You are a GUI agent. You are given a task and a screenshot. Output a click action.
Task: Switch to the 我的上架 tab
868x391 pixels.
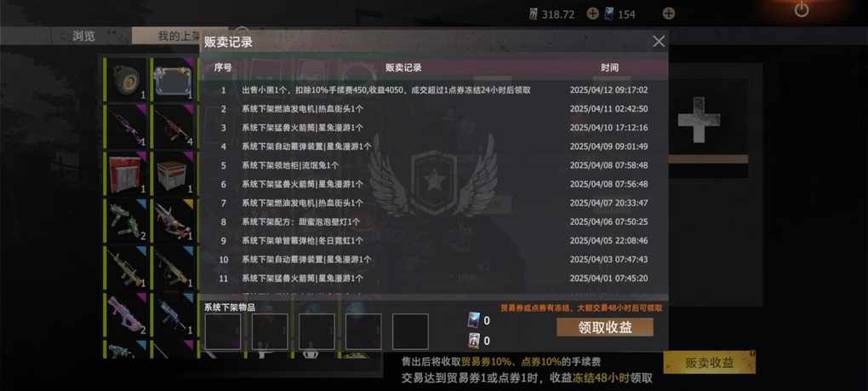(x=179, y=36)
